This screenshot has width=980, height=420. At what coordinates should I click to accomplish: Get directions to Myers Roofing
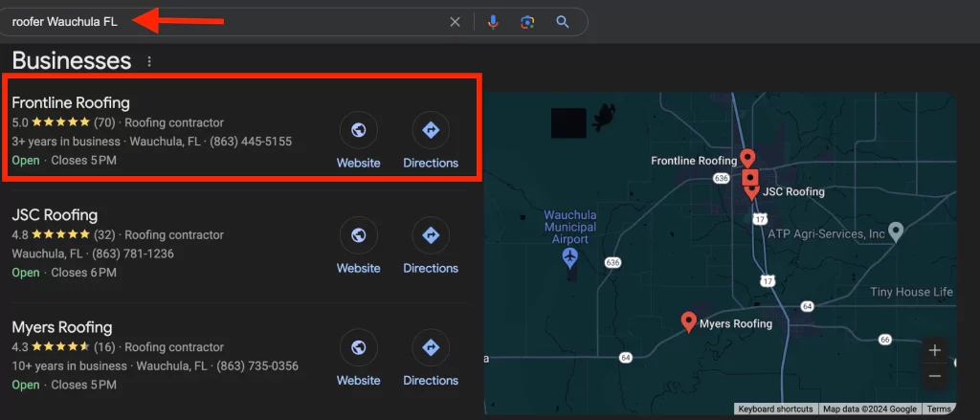pyautogui.click(x=431, y=347)
